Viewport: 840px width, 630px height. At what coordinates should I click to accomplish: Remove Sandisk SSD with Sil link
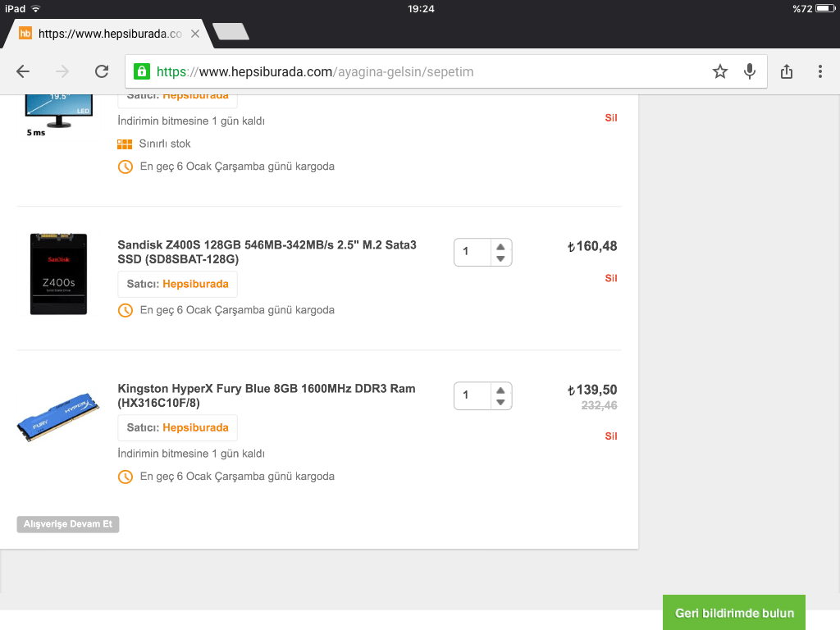click(610, 278)
